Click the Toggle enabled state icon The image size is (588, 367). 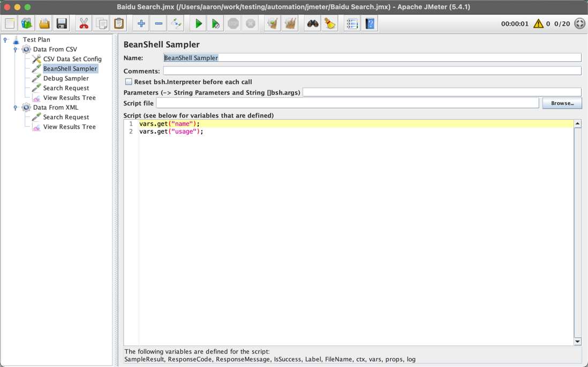176,24
